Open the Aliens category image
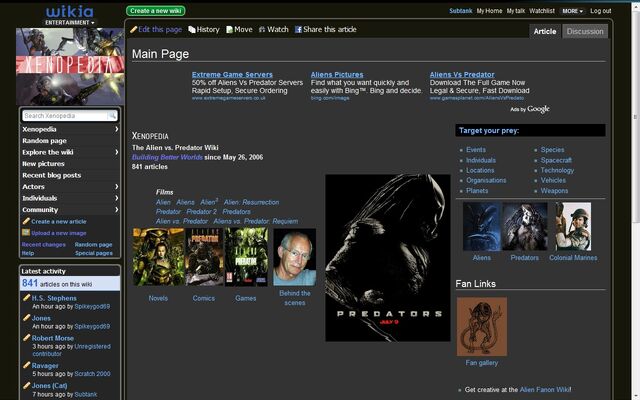The image size is (640, 400). (482, 227)
